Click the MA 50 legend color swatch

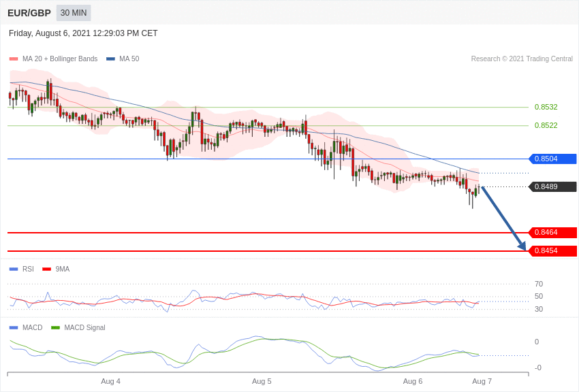(110, 59)
